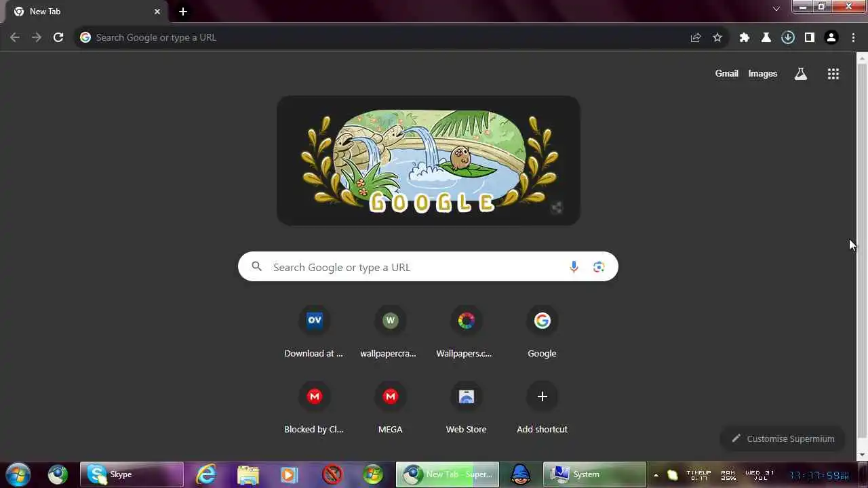Screen dimensions: 868x488
Task: Expand the tab search chevron
Action: (x=776, y=9)
